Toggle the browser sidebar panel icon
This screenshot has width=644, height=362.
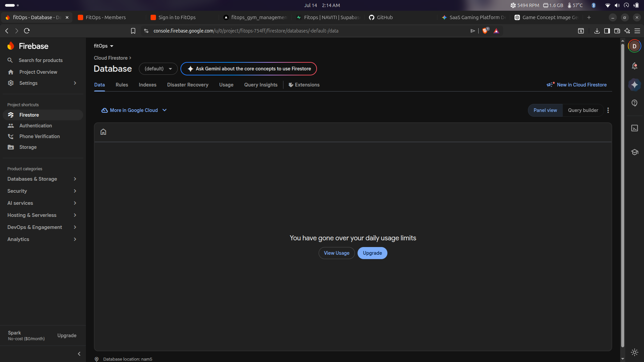click(x=607, y=31)
